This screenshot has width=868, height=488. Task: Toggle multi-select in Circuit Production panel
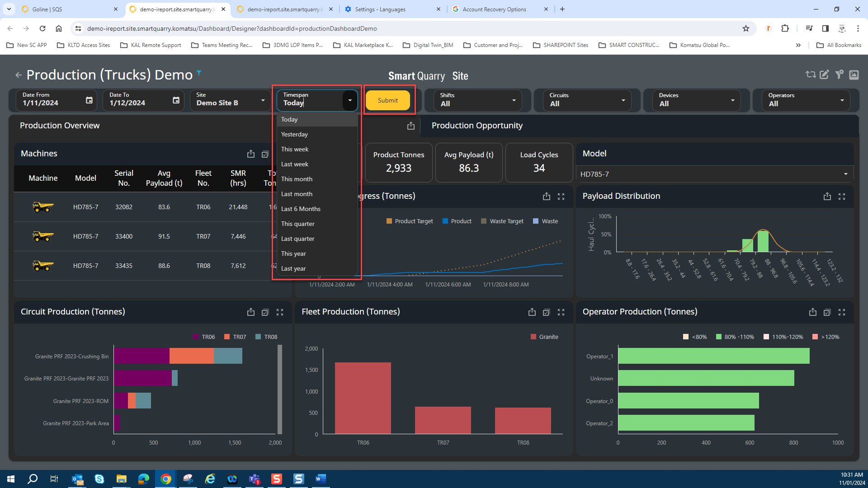tap(265, 312)
